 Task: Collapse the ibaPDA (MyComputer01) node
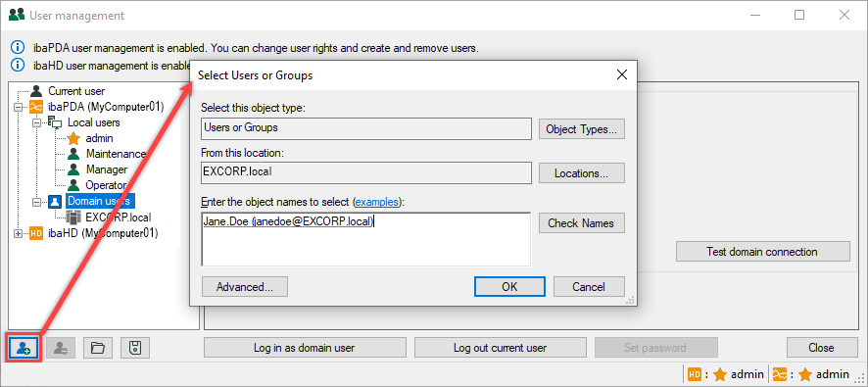click(18, 107)
